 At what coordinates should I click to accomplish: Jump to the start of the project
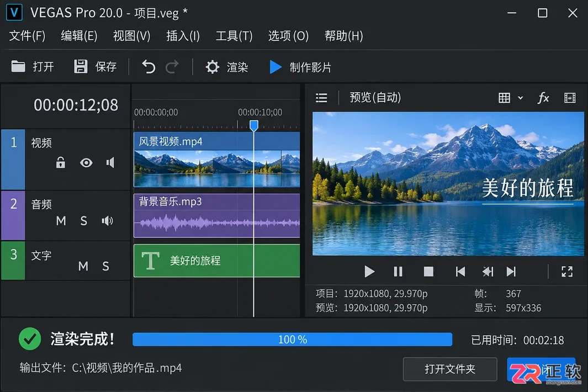pos(460,271)
